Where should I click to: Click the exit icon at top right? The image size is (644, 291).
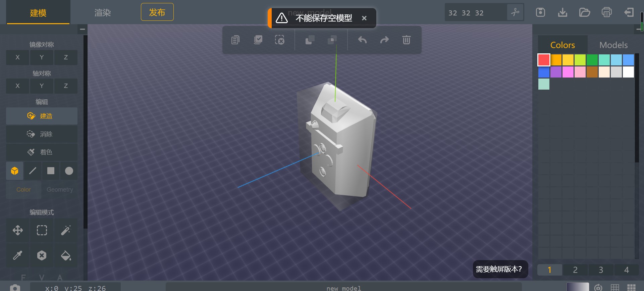pyautogui.click(x=629, y=12)
